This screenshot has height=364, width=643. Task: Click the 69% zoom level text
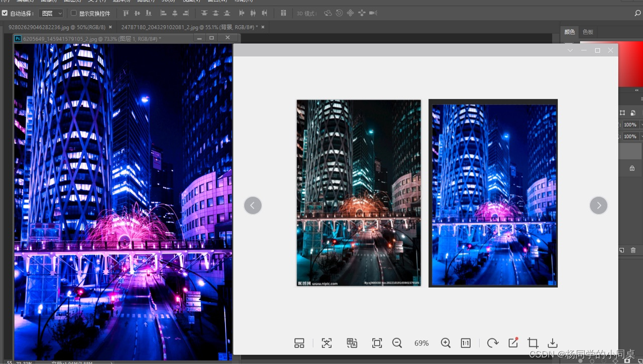pyautogui.click(x=421, y=343)
